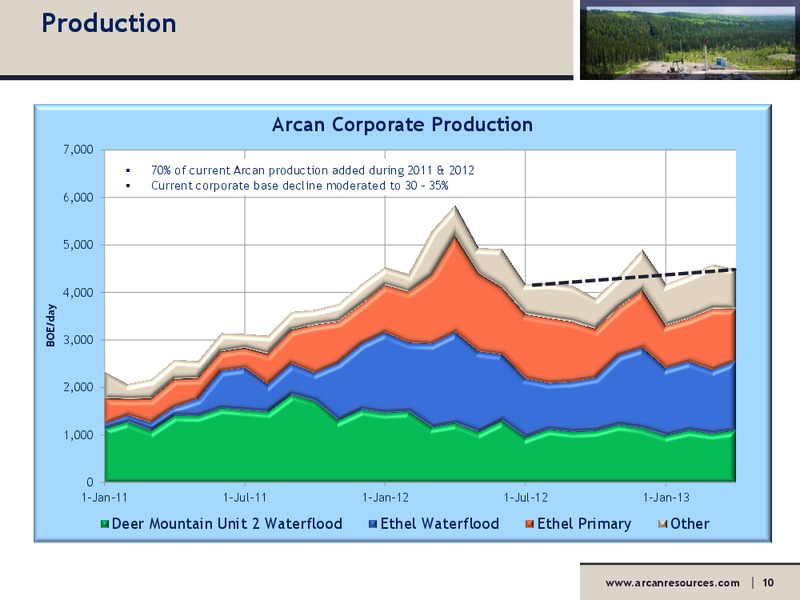
Task: Click the 2,000 y-axis value
Action: point(79,387)
